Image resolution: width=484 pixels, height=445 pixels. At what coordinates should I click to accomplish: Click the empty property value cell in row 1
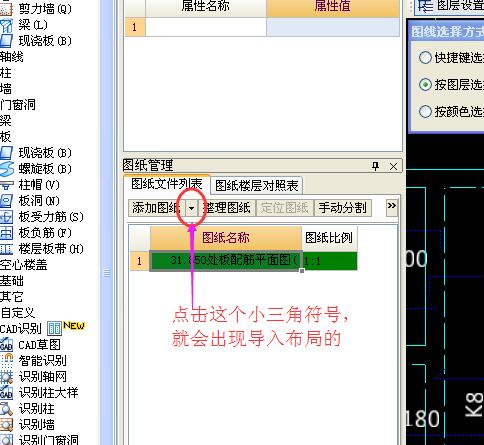333,27
